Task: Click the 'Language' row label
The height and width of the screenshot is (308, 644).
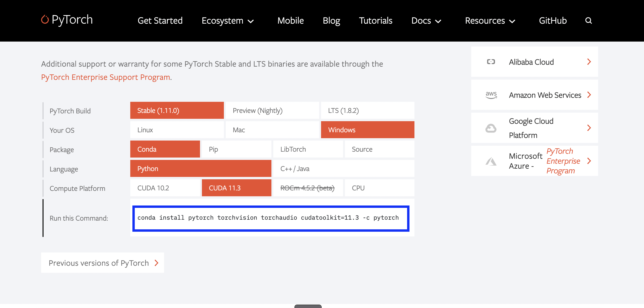Action: (64, 169)
